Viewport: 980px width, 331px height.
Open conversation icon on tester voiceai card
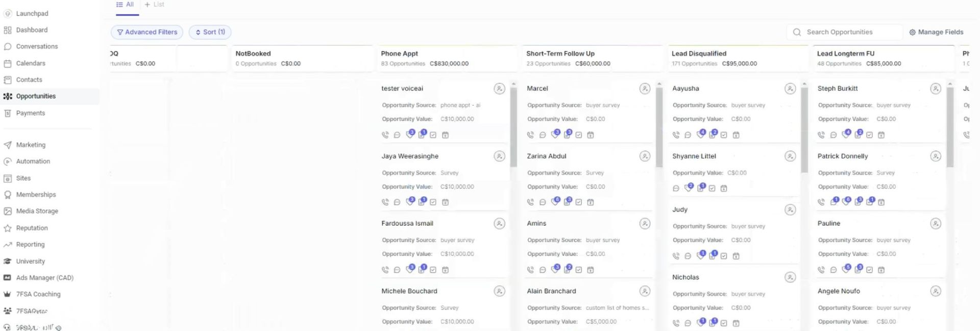coord(397,135)
